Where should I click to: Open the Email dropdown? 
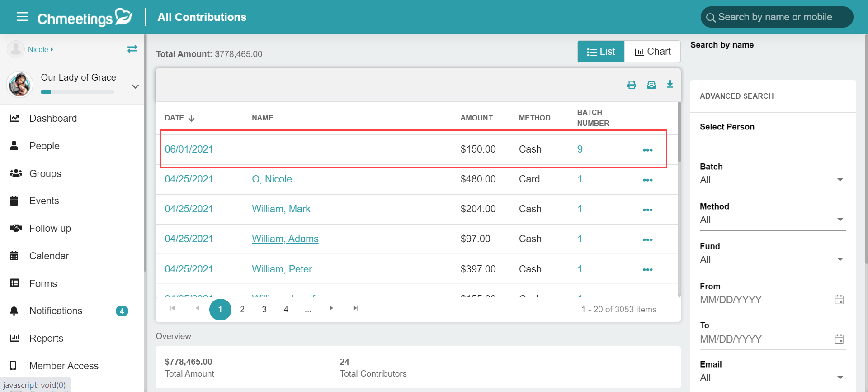point(773,378)
